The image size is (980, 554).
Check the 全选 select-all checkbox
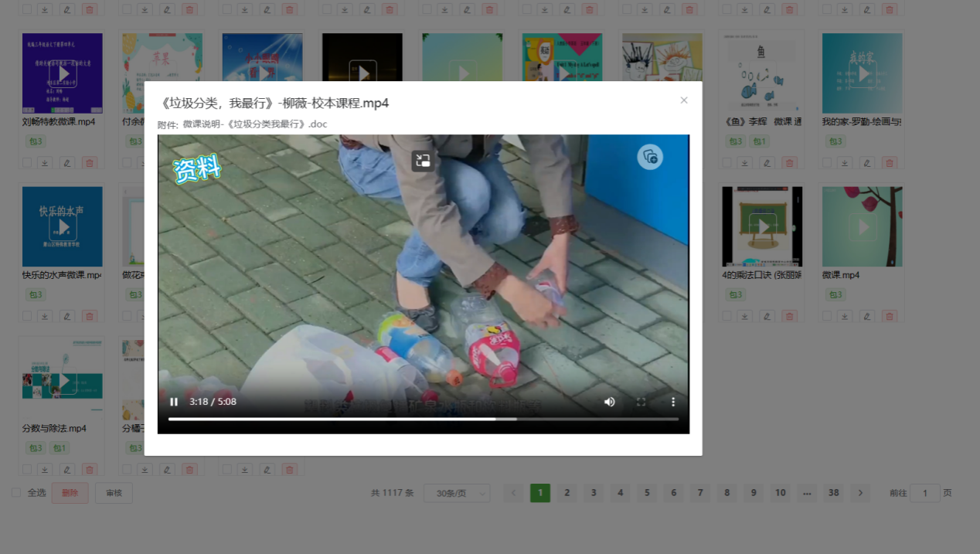click(16, 493)
